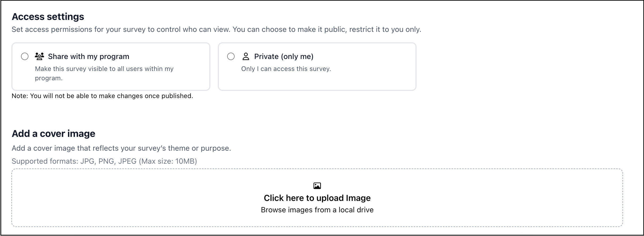The width and height of the screenshot is (644, 236).
Task: Click the group people icon
Action: [x=39, y=56]
